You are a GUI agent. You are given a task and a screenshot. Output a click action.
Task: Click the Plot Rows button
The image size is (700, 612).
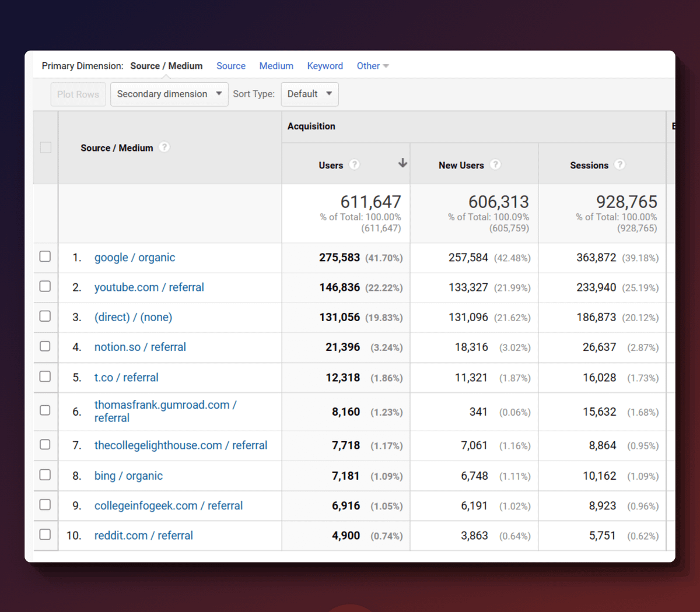point(78,94)
